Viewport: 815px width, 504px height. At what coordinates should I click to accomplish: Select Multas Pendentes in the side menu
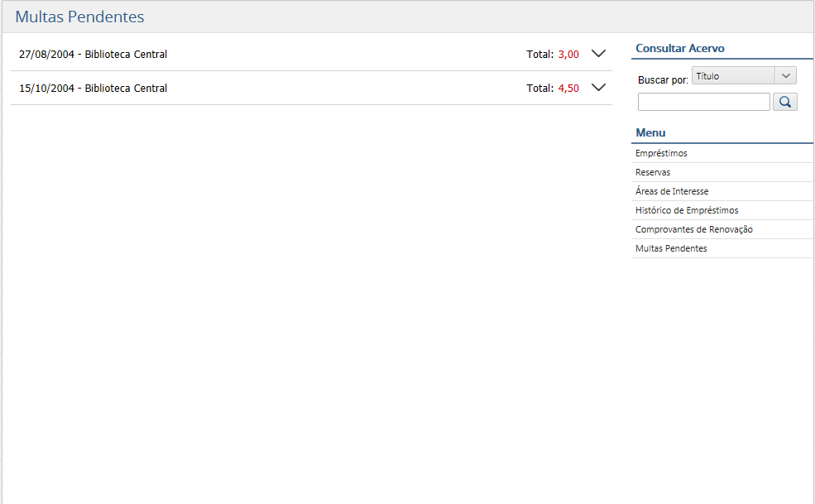671,248
